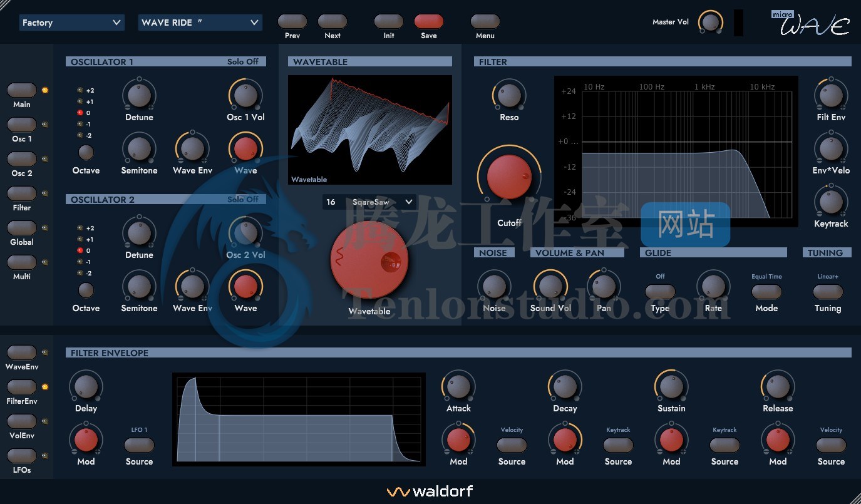Click the 3D wavetable display

(x=370, y=130)
